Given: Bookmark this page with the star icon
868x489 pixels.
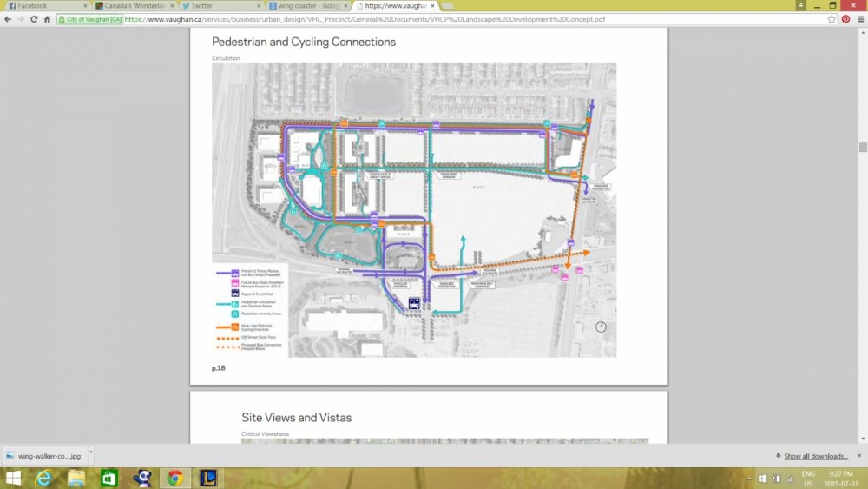Looking at the screenshot, I should point(832,18).
